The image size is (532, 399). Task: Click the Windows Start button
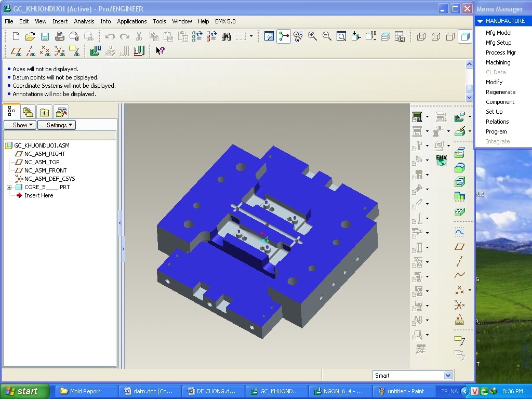[24, 391]
